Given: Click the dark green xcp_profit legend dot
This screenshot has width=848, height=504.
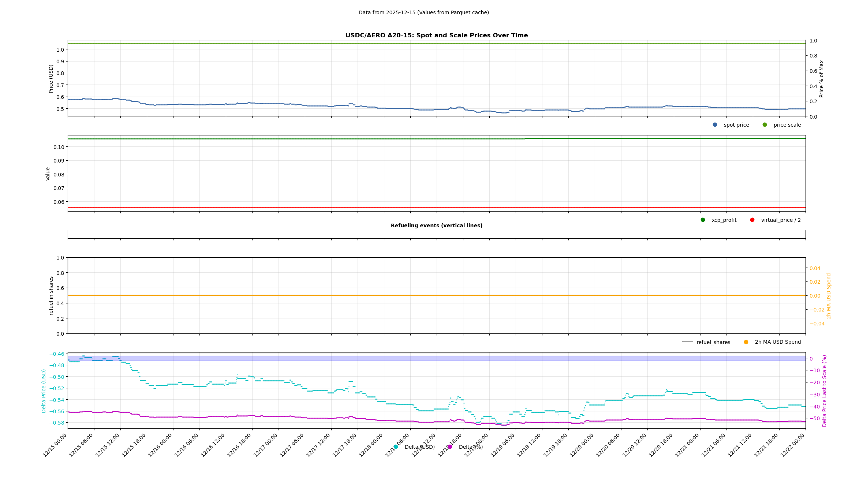Looking at the screenshot, I should [x=703, y=220].
